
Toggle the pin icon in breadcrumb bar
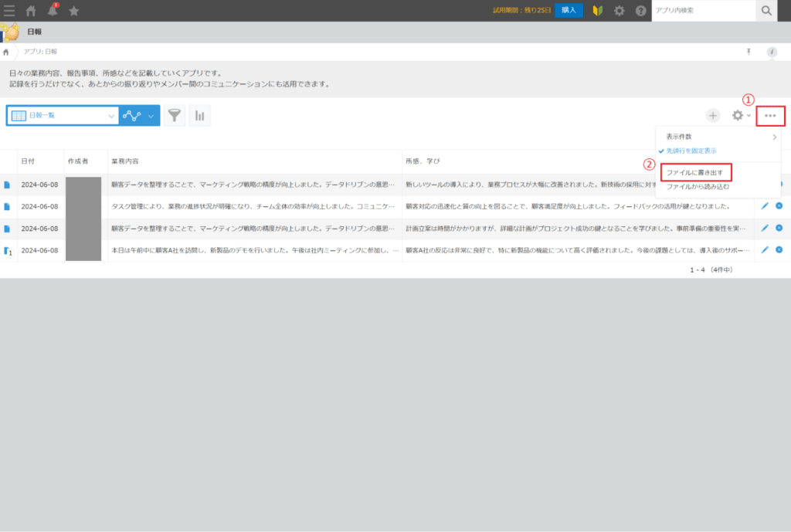click(748, 52)
